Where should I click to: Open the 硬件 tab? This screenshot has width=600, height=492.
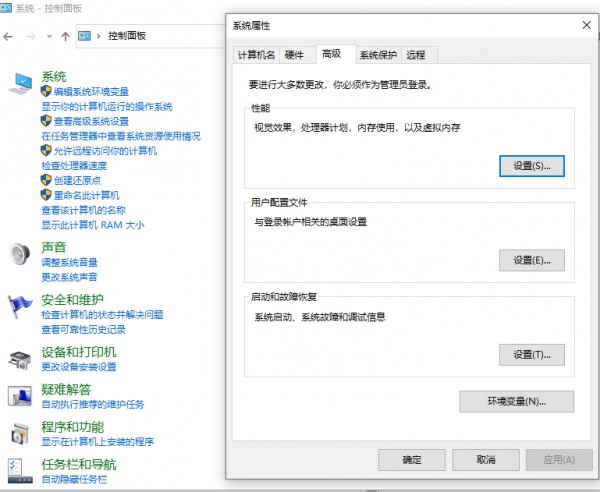(x=294, y=55)
